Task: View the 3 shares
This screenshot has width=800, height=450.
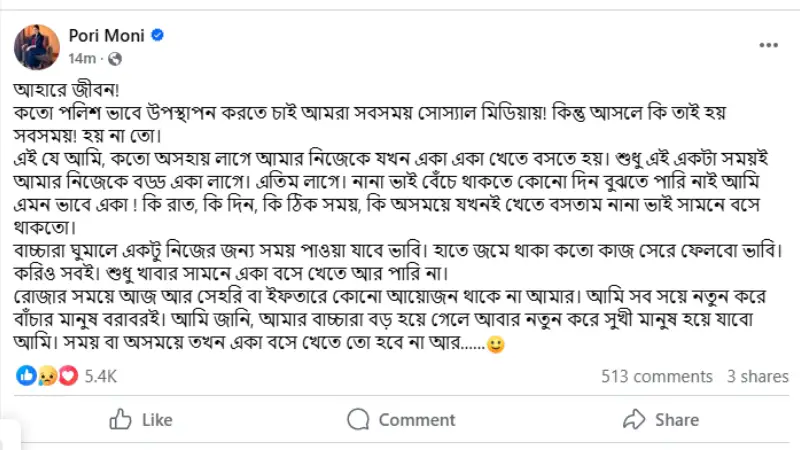Action: click(x=758, y=376)
